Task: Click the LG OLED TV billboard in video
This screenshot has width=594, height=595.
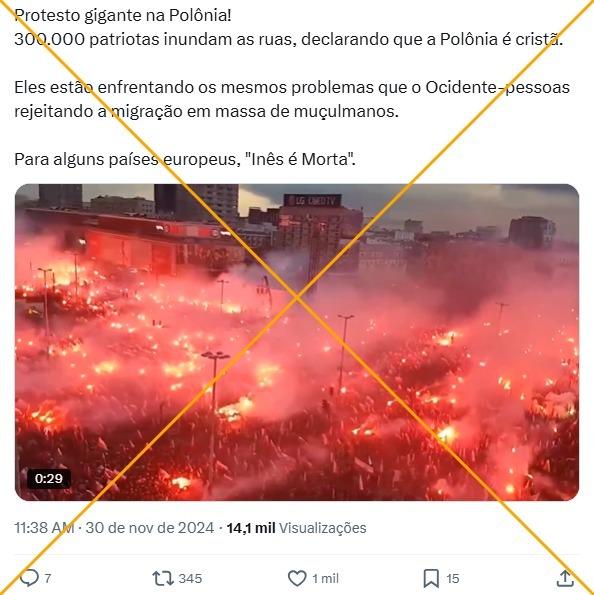Action: point(313,201)
